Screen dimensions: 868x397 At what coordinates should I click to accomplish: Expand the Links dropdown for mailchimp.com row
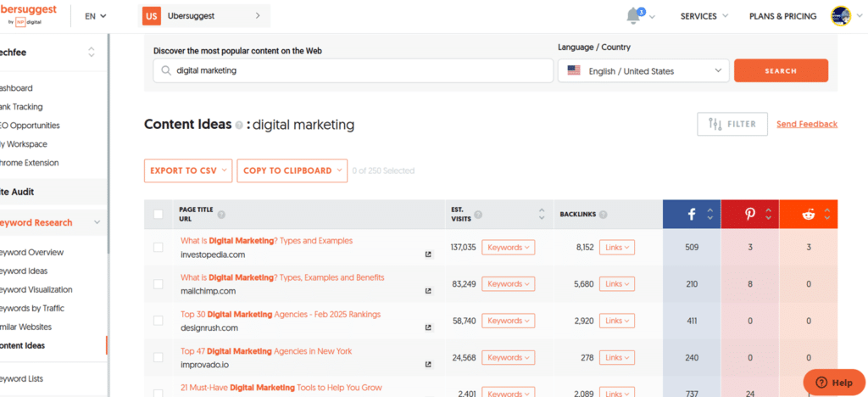tap(616, 284)
